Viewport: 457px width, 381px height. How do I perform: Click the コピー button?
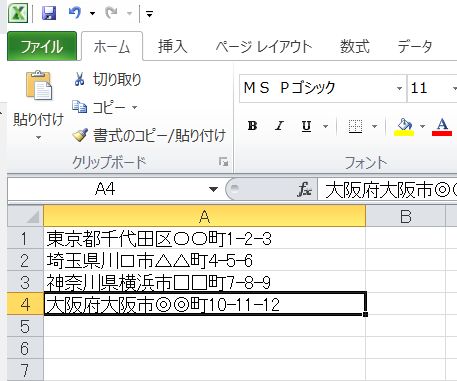(x=99, y=107)
